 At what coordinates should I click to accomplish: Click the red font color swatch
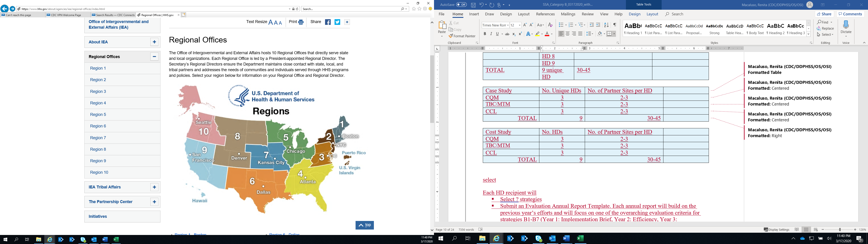(x=547, y=34)
